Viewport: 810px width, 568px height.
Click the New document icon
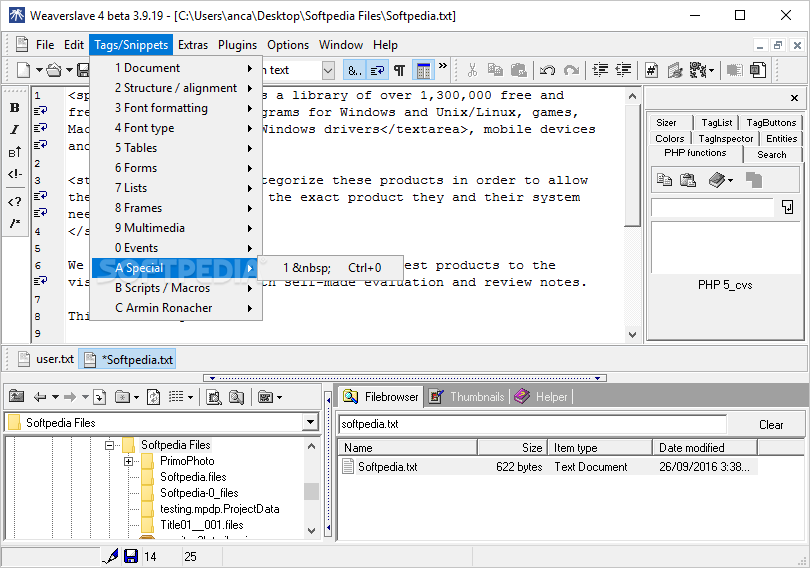click(23, 70)
